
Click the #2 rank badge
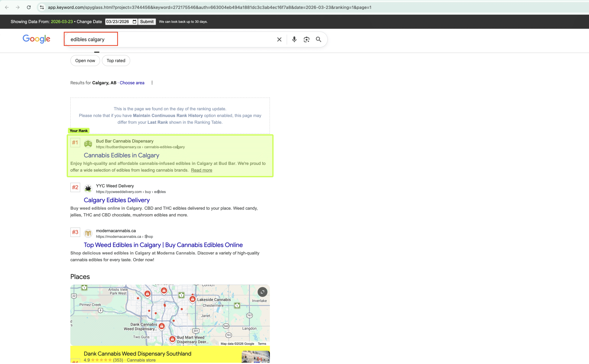click(x=75, y=188)
